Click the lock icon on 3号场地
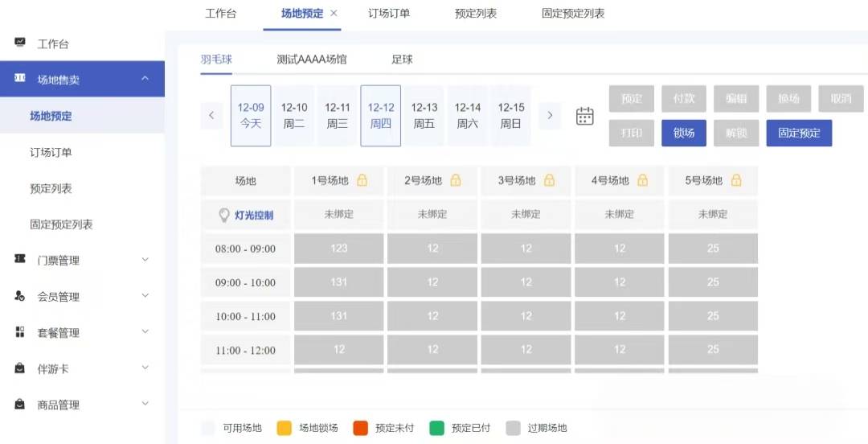868x444 pixels. coord(549,180)
